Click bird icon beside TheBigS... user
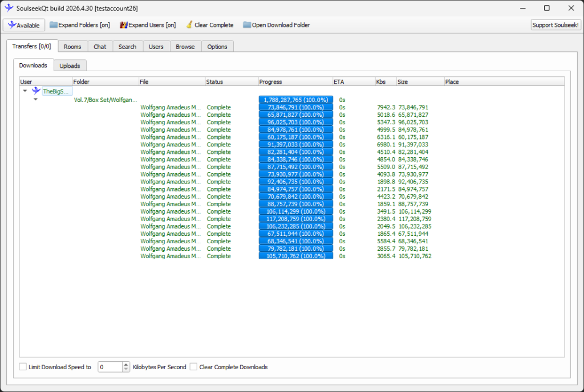This screenshot has width=584, height=392. point(36,91)
